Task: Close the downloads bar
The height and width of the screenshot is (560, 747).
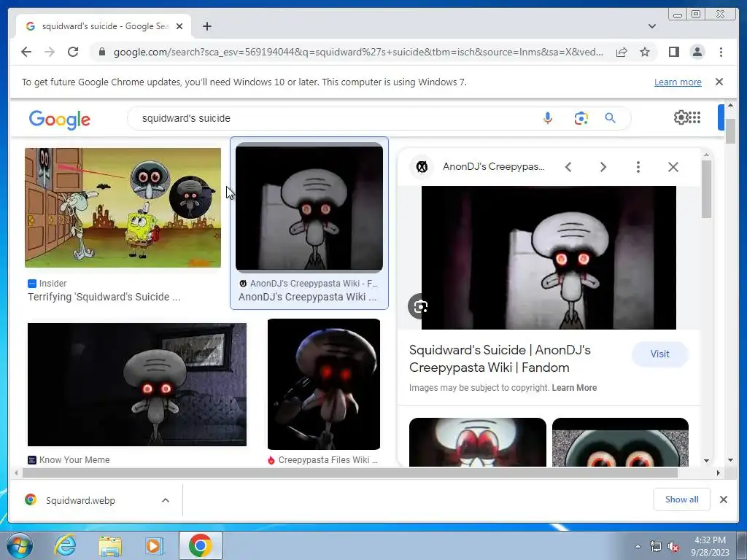Action: point(723,499)
